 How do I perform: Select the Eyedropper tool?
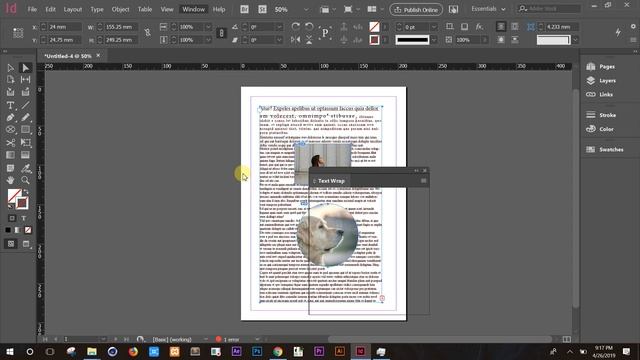[25, 168]
